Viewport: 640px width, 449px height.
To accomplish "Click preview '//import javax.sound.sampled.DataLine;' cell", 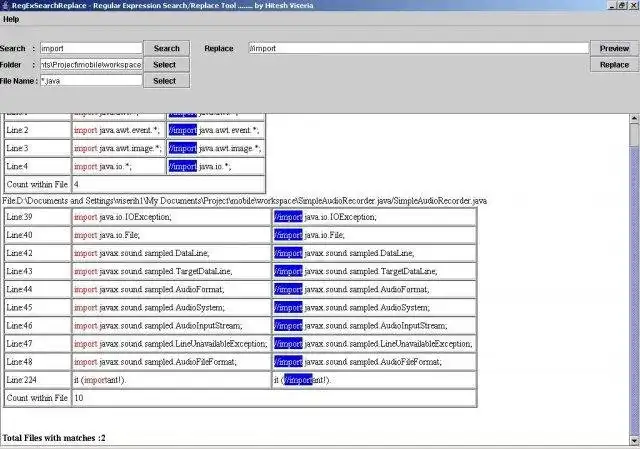I will [374, 253].
